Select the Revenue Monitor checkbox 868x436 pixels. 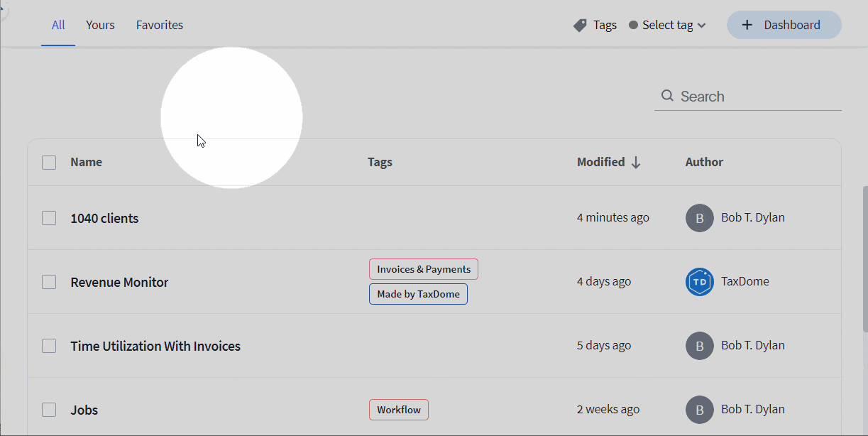click(x=49, y=282)
